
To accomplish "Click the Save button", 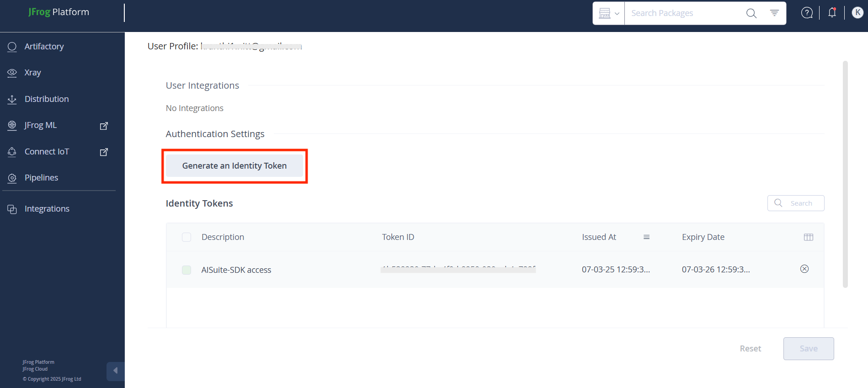I will (x=809, y=349).
